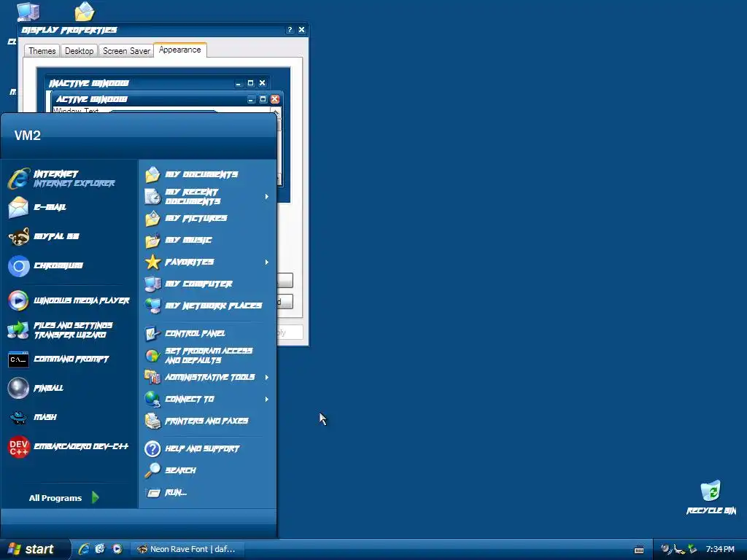This screenshot has width=747, height=560.
Task: Select the Appearance tab in Display Properties
Action: (x=180, y=50)
